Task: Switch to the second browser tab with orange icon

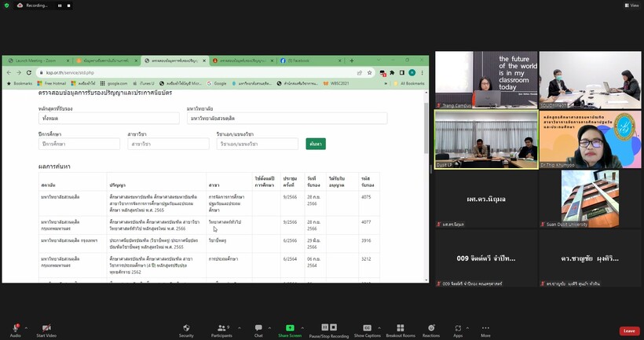Action: click(106, 60)
